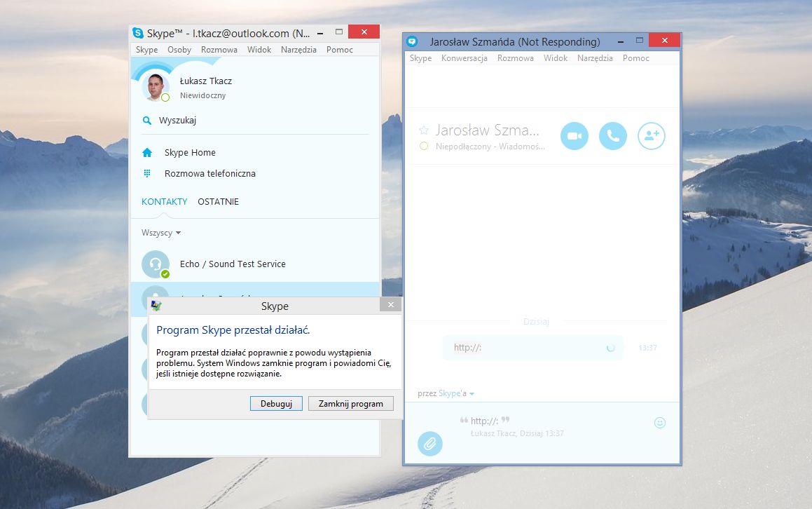The height and width of the screenshot is (509, 812).
Task: Open the emoticon picker smiley
Action: (x=660, y=423)
